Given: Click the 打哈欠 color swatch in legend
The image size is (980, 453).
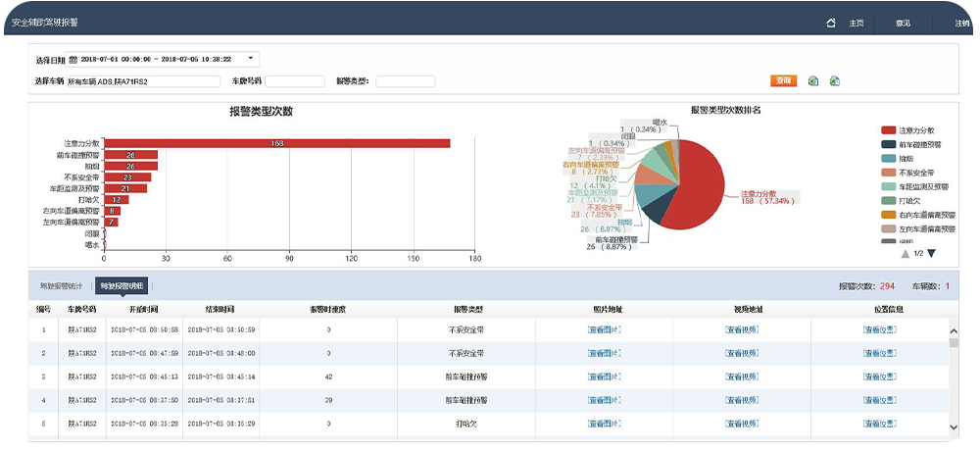Looking at the screenshot, I should (889, 200).
